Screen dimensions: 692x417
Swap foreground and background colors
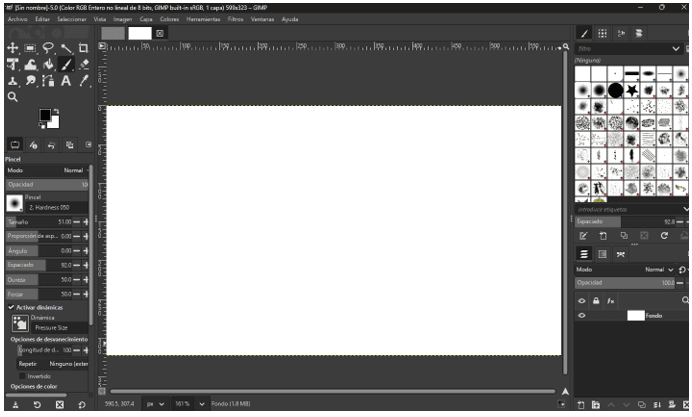pos(56,111)
